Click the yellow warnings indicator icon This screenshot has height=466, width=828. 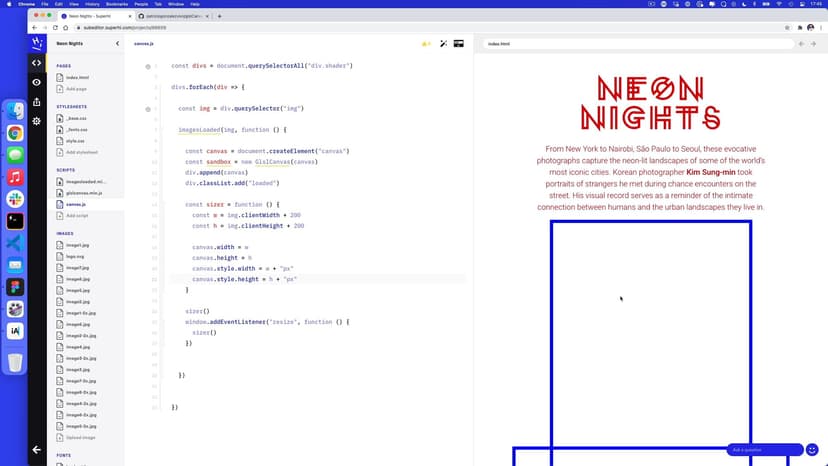click(x=425, y=44)
